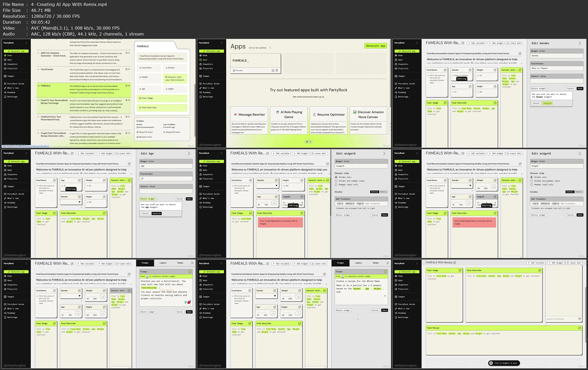Viewport: 588px width, 370px height.
Task: Confirm deleting the Age widget
Action: click(x=157, y=214)
